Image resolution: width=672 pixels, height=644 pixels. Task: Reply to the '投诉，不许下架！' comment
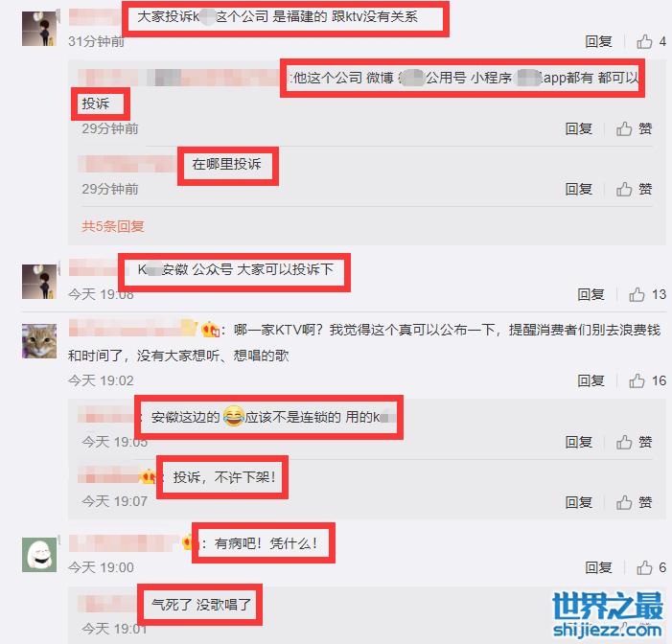579,502
